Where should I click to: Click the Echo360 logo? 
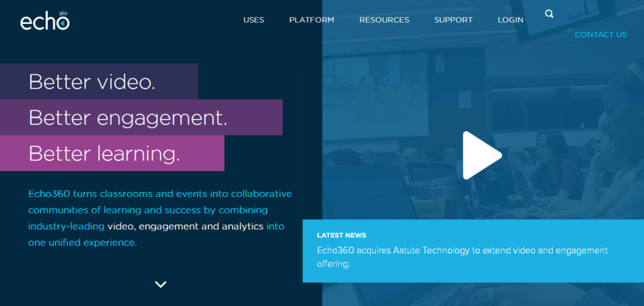click(45, 21)
